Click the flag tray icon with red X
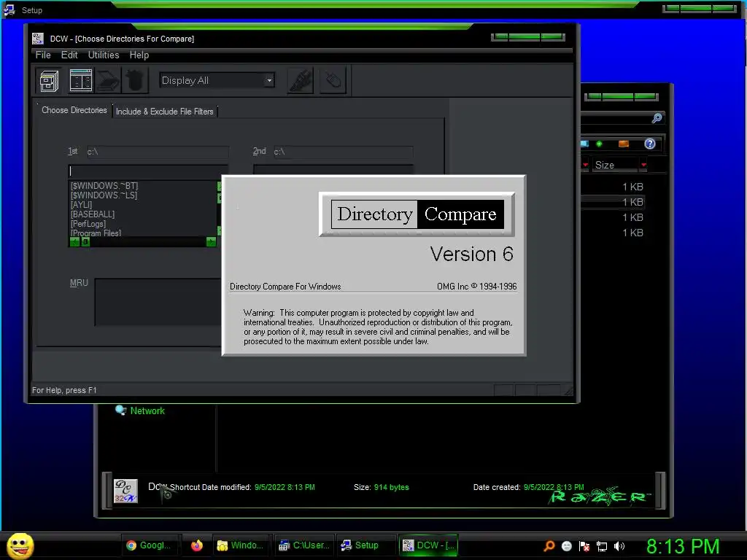This screenshot has height=560, width=747. click(x=584, y=545)
